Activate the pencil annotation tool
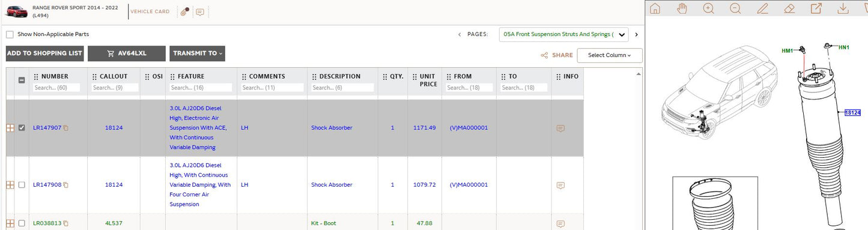This screenshot has width=868, height=230. click(763, 8)
